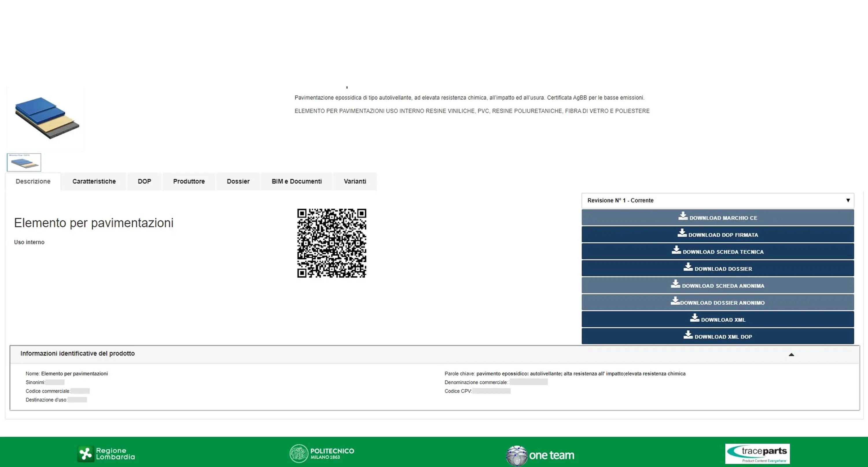Select the small flooring product thumbnail
Image resolution: width=868 pixels, height=467 pixels.
point(24,162)
